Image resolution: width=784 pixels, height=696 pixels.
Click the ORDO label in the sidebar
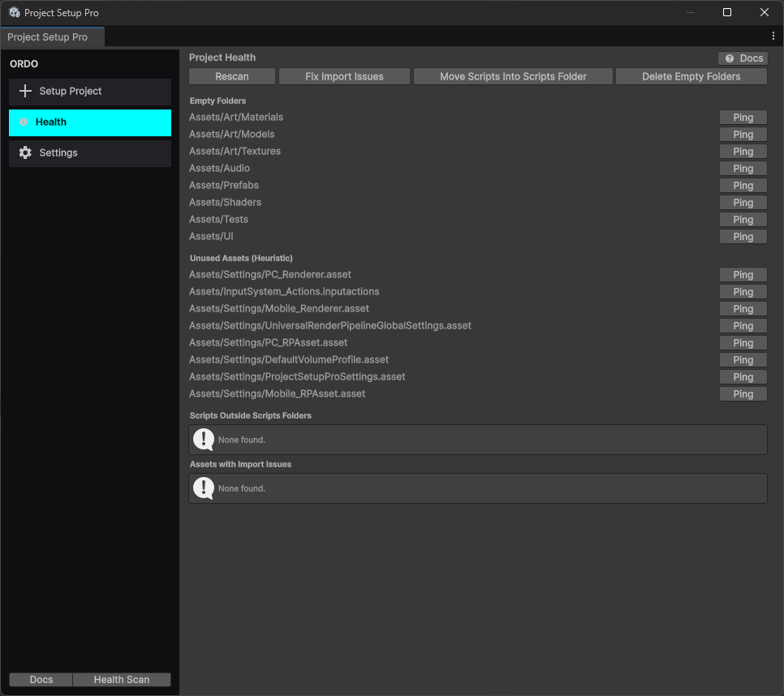click(x=24, y=63)
